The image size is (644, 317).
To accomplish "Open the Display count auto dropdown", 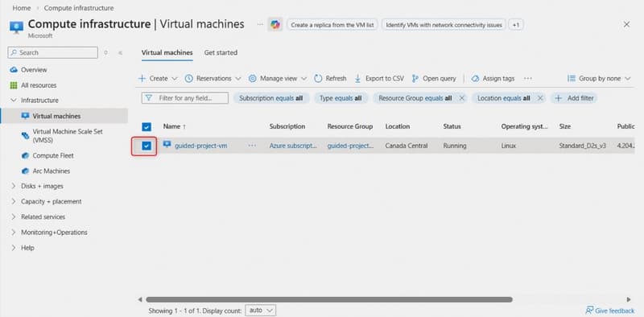I will [x=260, y=310].
